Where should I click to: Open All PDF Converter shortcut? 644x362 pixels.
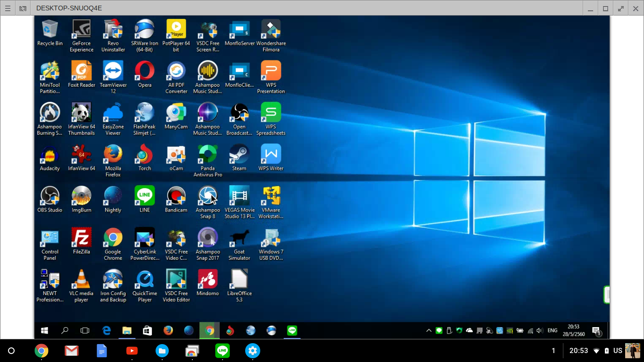pos(176,77)
